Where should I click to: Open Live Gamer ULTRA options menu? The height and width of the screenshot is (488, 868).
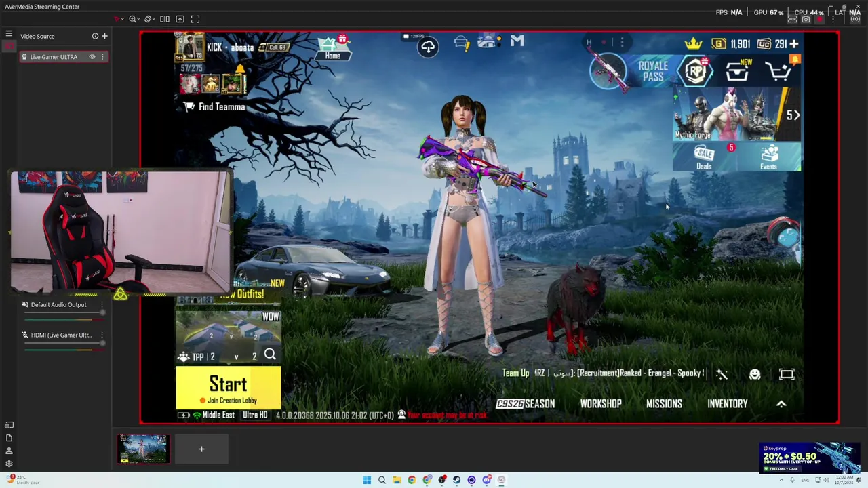pyautogui.click(x=102, y=57)
